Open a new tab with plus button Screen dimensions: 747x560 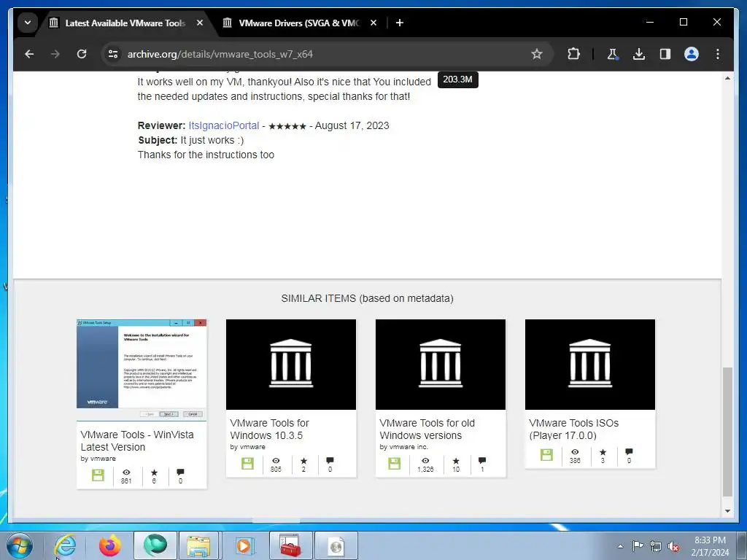[400, 23]
